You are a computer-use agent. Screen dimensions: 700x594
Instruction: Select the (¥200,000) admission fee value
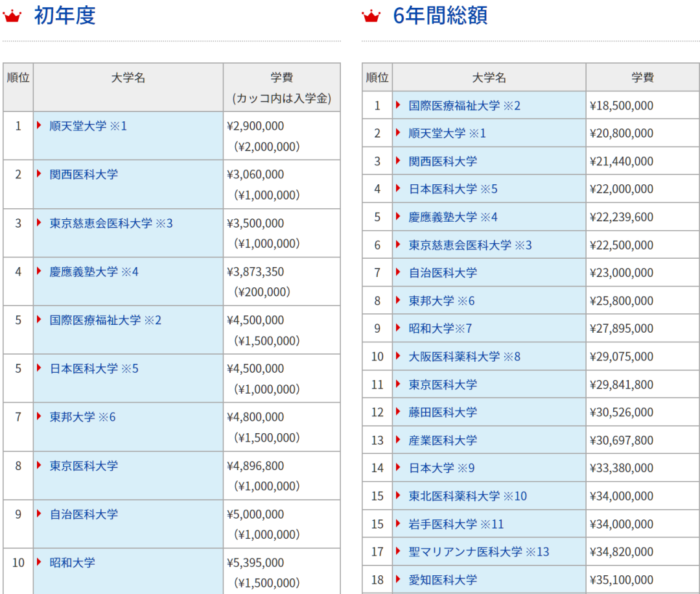coord(262,292)
